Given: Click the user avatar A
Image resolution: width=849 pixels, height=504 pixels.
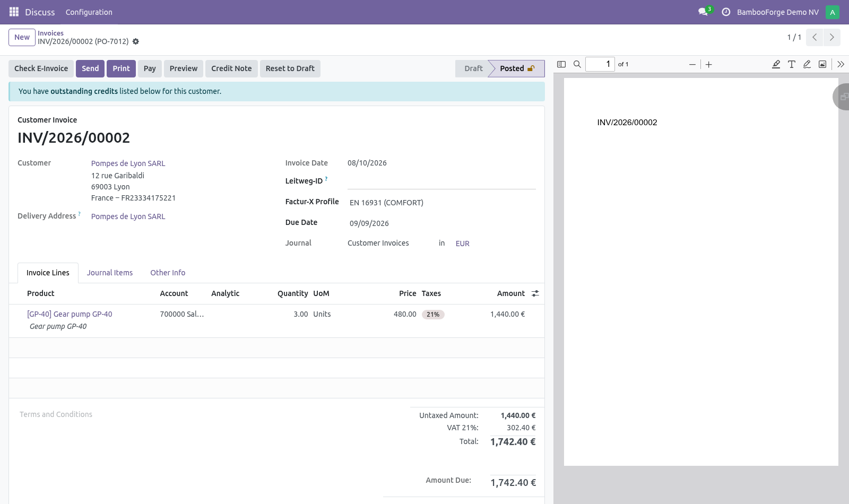Looking at the screenshot, I should click(833, 12).
